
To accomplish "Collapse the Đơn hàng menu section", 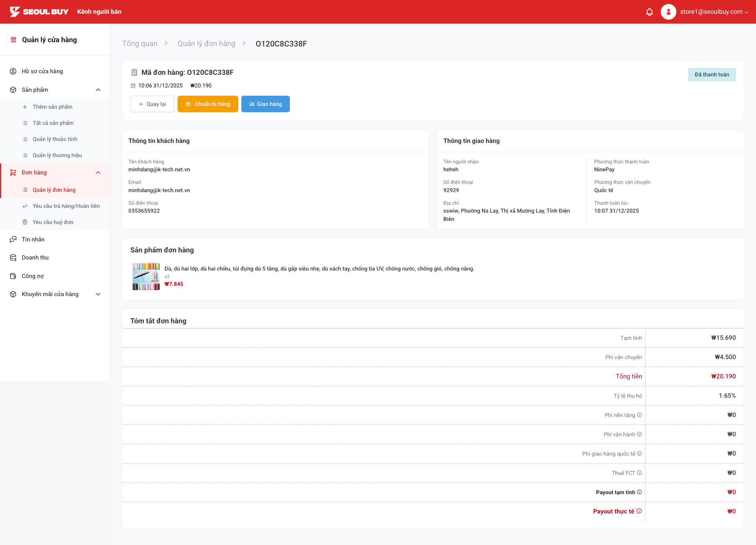I will [x=98, y=172].
